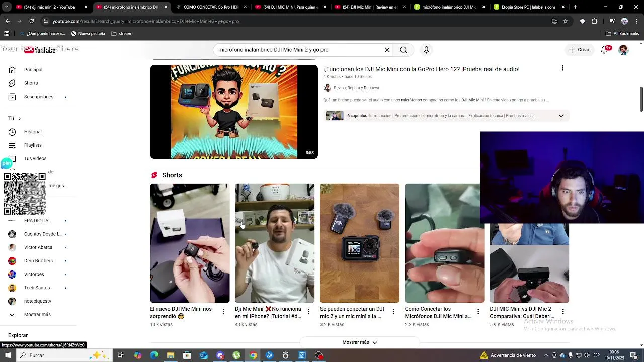Click the Revisa, Repara y Renueva channel avatar
Viewport: 644px width, 362px height.
click(327, 88)
